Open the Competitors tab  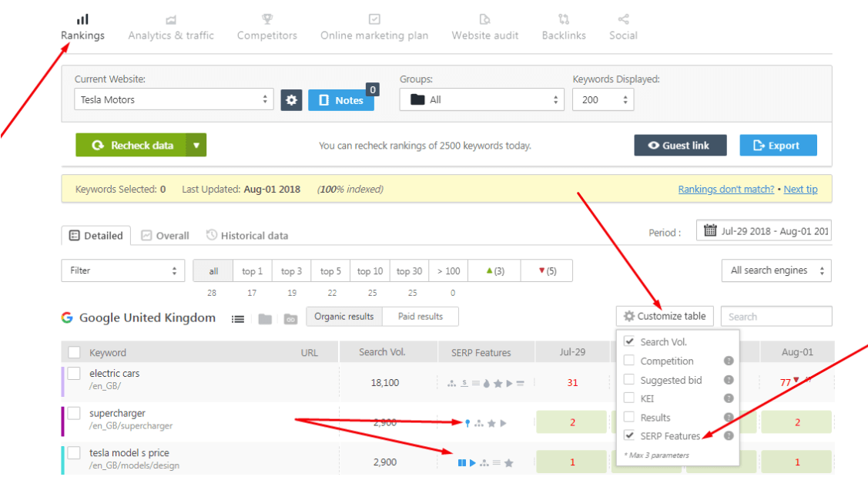point(266,28)
